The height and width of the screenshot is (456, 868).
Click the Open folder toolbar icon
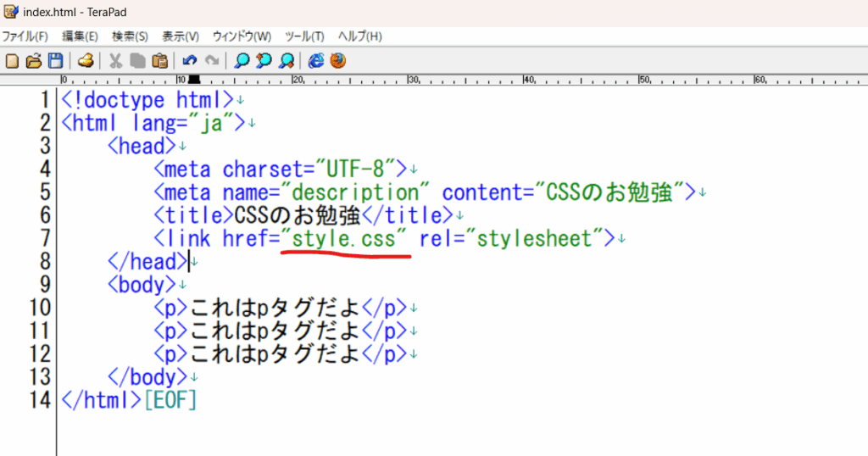coord(33,61)
